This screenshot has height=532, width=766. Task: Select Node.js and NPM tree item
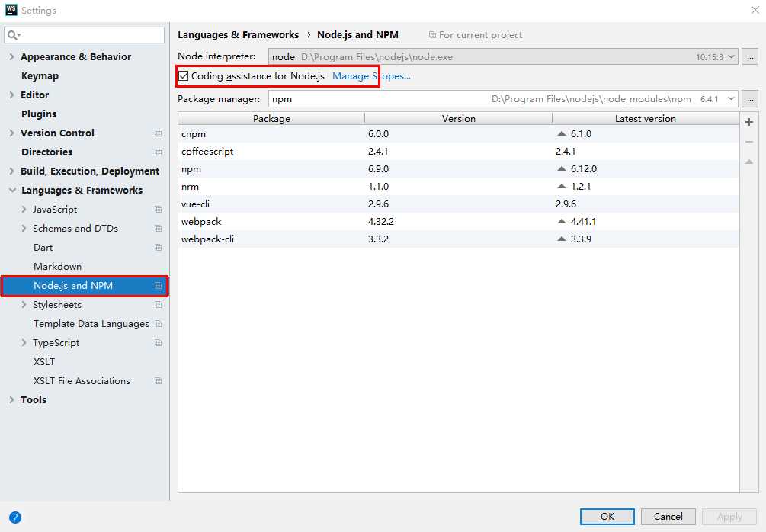coord(85,286)
